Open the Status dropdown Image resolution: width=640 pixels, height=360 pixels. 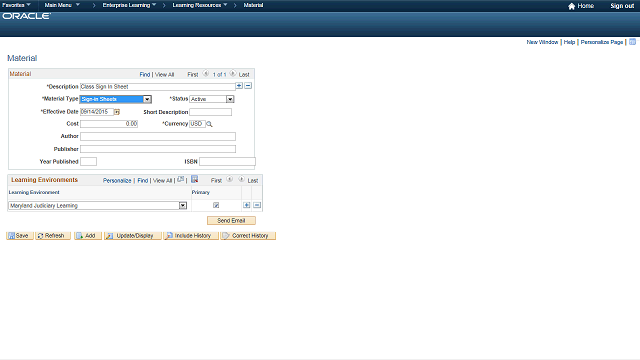click(211, 99)
